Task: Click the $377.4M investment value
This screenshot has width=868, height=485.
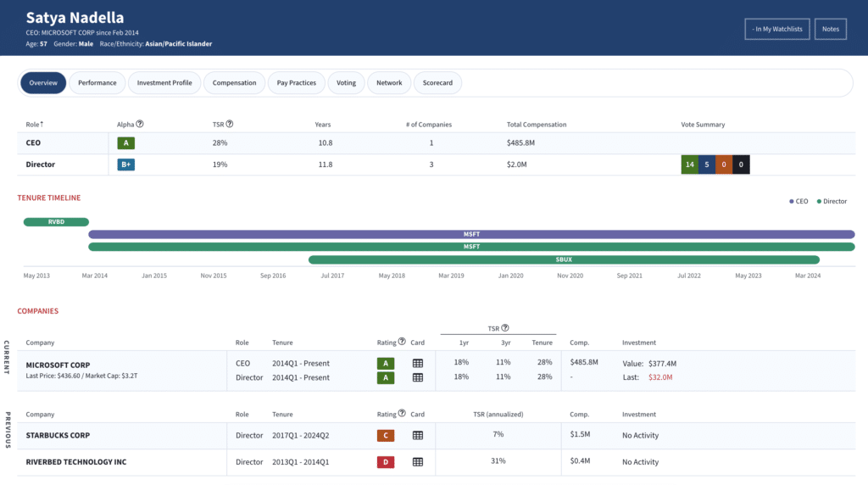Action: click(662, 364)
